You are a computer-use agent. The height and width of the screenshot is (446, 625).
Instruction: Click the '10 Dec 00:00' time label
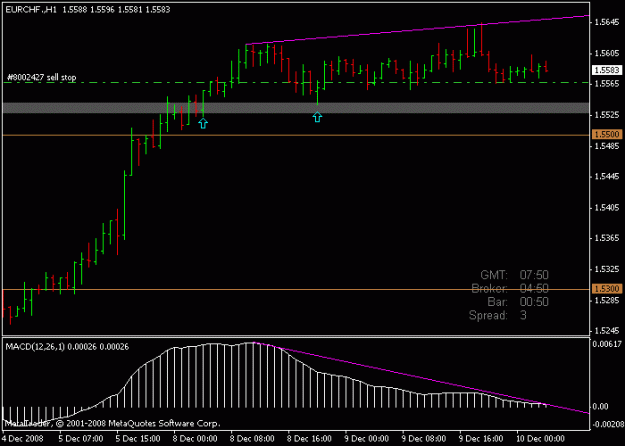click(540, 439)
